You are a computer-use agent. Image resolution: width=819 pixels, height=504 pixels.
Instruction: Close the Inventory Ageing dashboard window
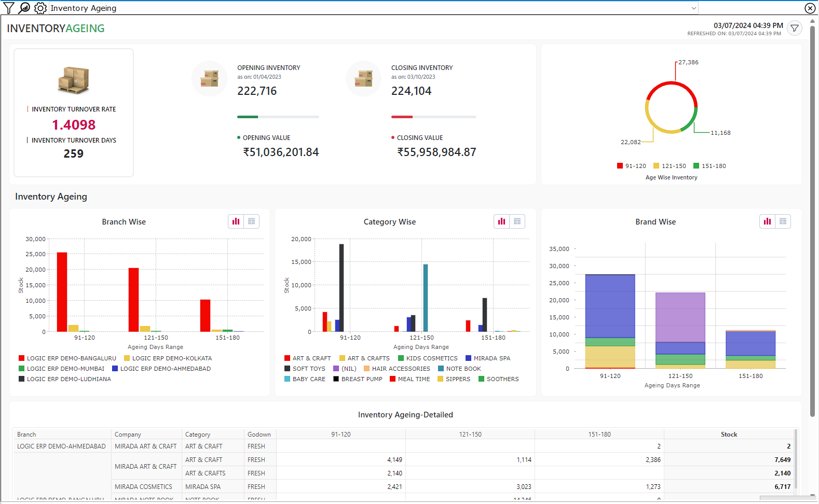(x=810, y=8)
